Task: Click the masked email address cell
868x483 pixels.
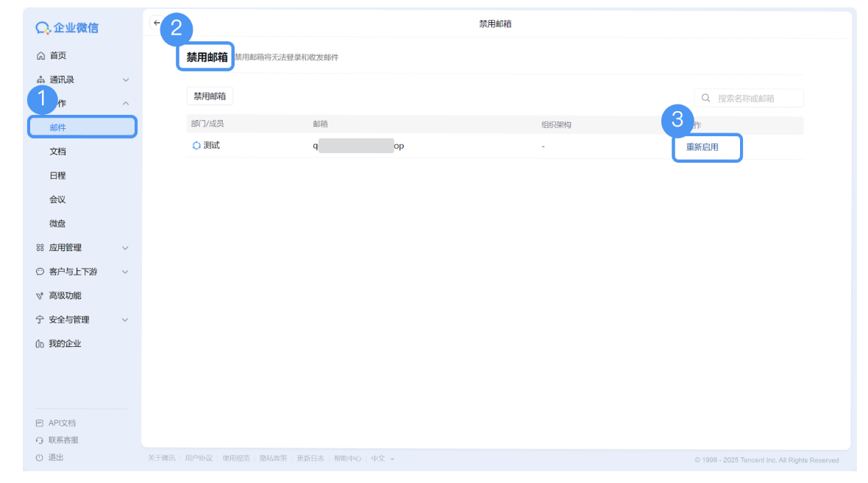Action: [358, 147]
